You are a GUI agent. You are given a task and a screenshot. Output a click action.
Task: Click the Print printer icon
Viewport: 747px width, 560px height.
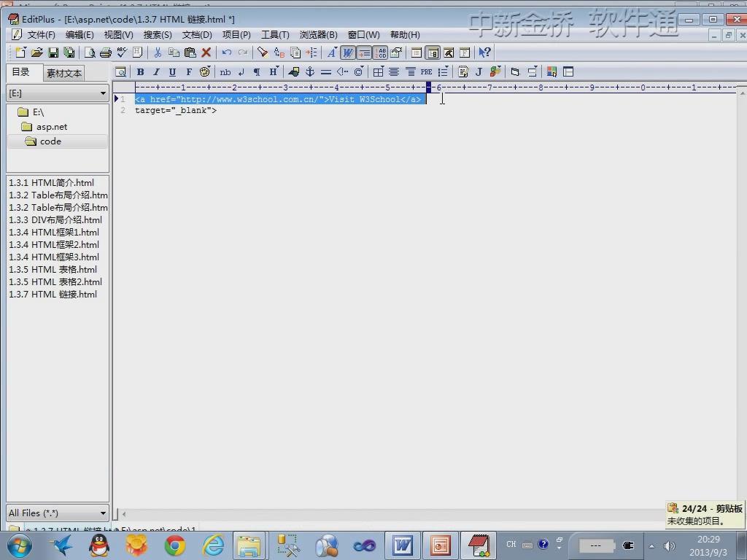pyautogui.click(x=106, y=52)
